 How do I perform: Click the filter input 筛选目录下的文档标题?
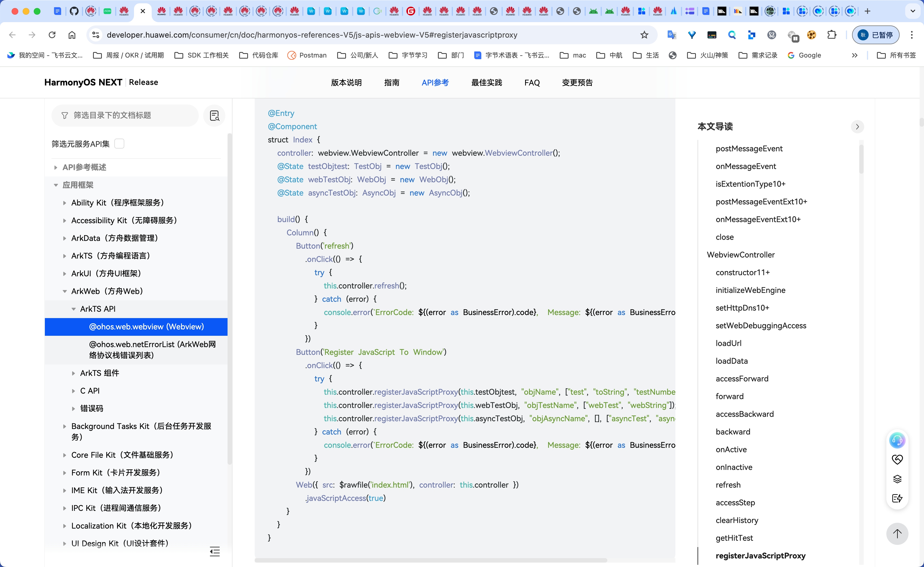(x=125, y=116)
